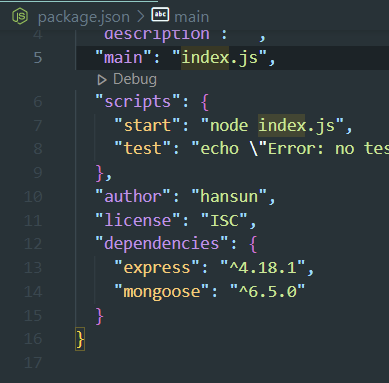Viewport: 389px width, 383px height.
Task: Click the "main" key text
Action: [x=124, y=58]
